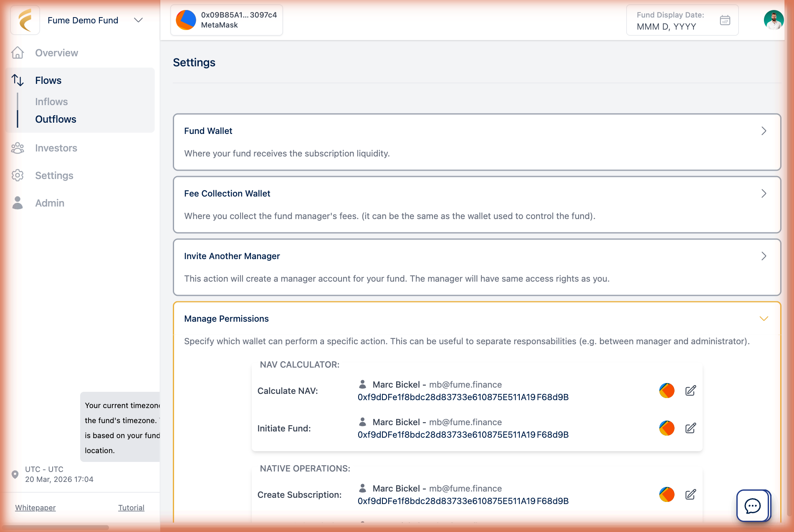Open the Fume Demo Fund dropdown

click(138, 20)
